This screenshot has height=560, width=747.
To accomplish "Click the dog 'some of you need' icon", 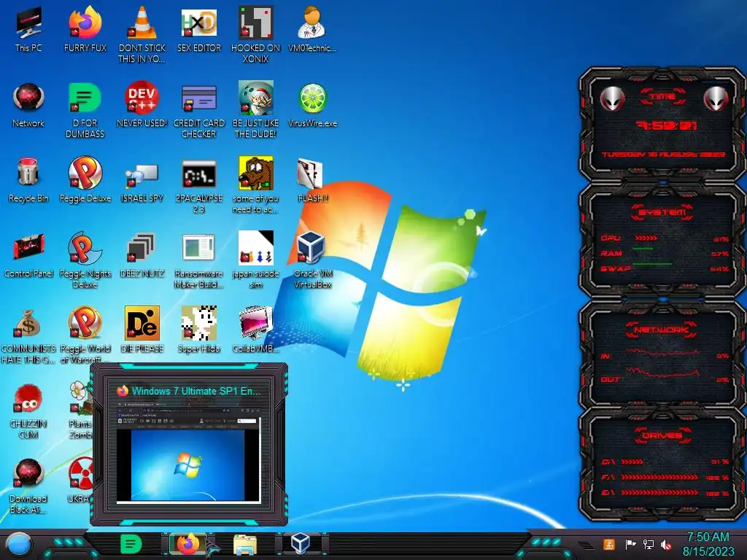I will [x=256, y=172].
